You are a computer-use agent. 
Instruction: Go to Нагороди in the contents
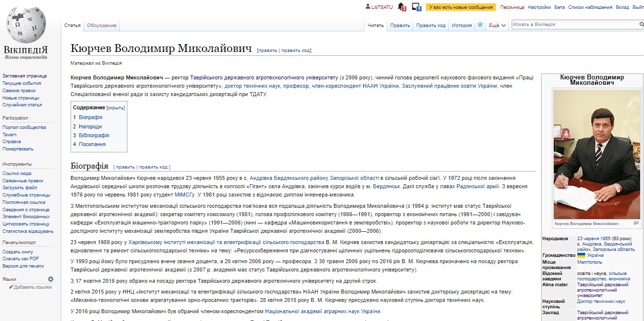pos(90,126)
